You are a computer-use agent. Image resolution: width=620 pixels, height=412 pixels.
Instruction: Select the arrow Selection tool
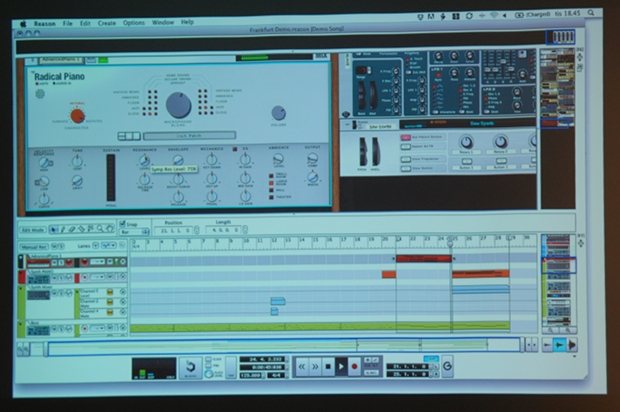click(x=54, y=229)
